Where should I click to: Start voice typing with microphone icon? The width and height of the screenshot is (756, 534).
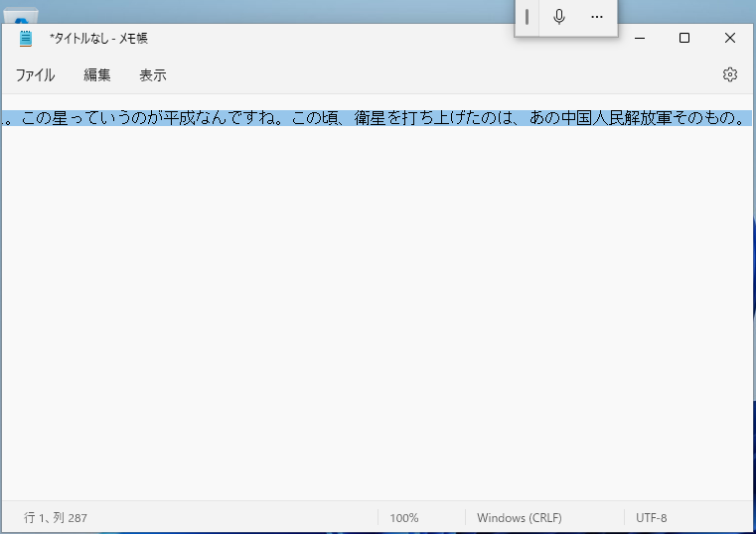click(558, 17)
